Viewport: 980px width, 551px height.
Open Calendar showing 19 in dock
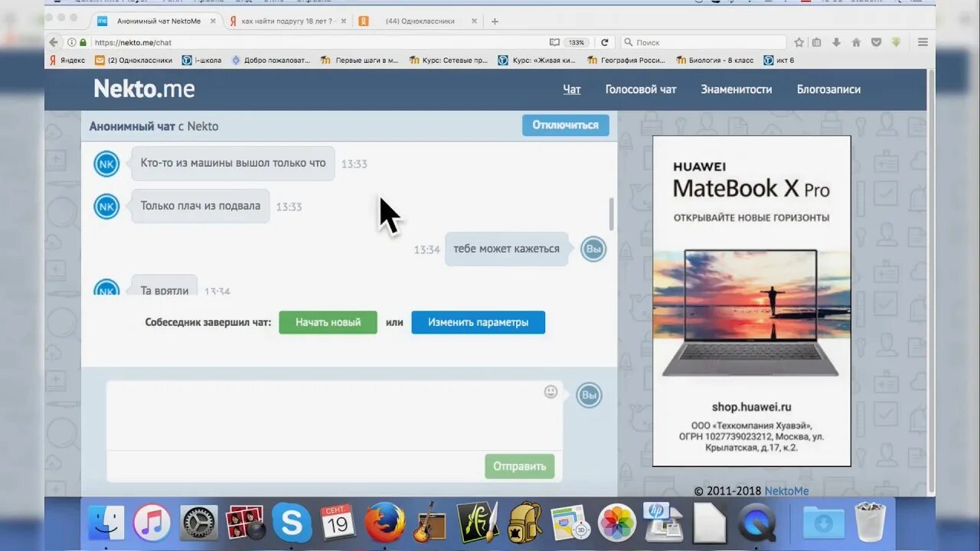click(x=338, y=523)
